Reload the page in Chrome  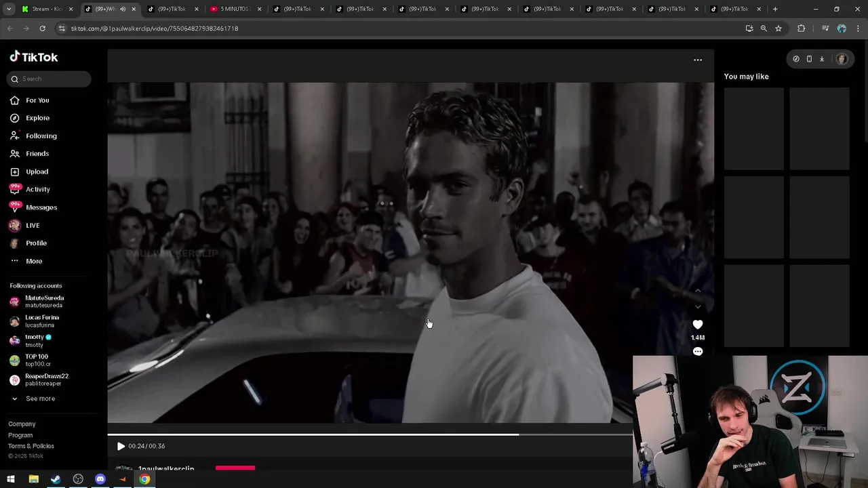[x=42, y=28]
